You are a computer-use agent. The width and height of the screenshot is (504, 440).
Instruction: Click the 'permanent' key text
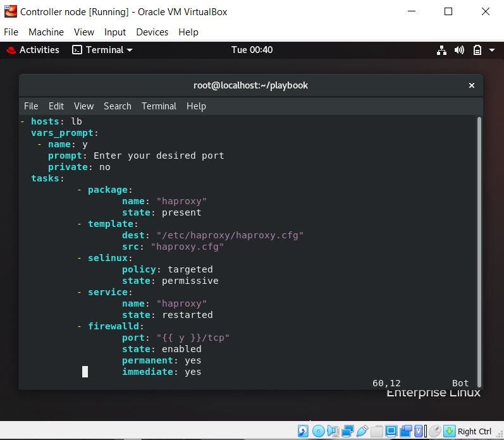pos(147,360)
